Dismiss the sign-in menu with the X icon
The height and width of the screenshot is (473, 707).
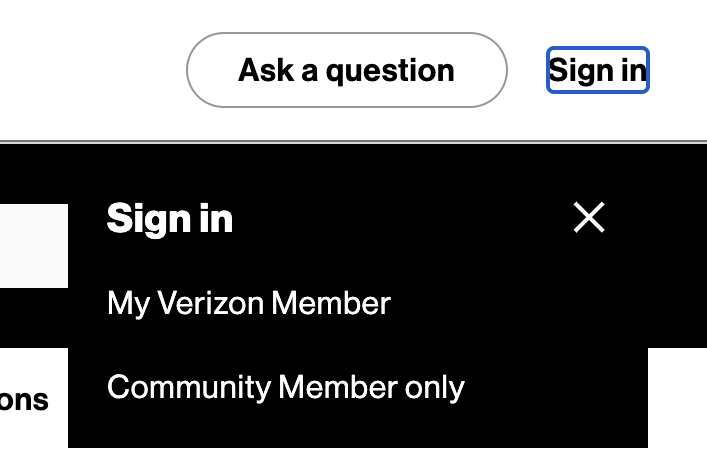coord(589,217)
